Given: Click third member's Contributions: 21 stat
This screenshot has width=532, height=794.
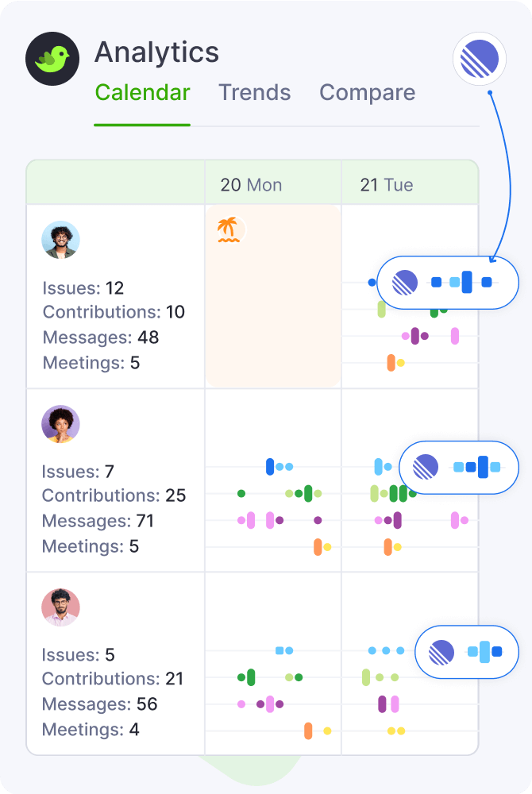Looking at the screenshot, I should pos(113,679).
